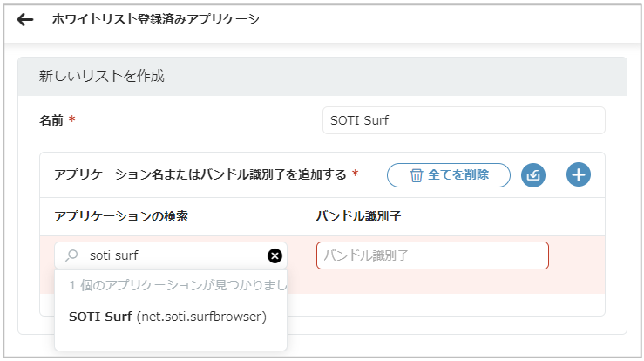The height and width of the screenshot is (361, 644).
Task: Click the バンドル識別子 column header
Action: (358, 215)
